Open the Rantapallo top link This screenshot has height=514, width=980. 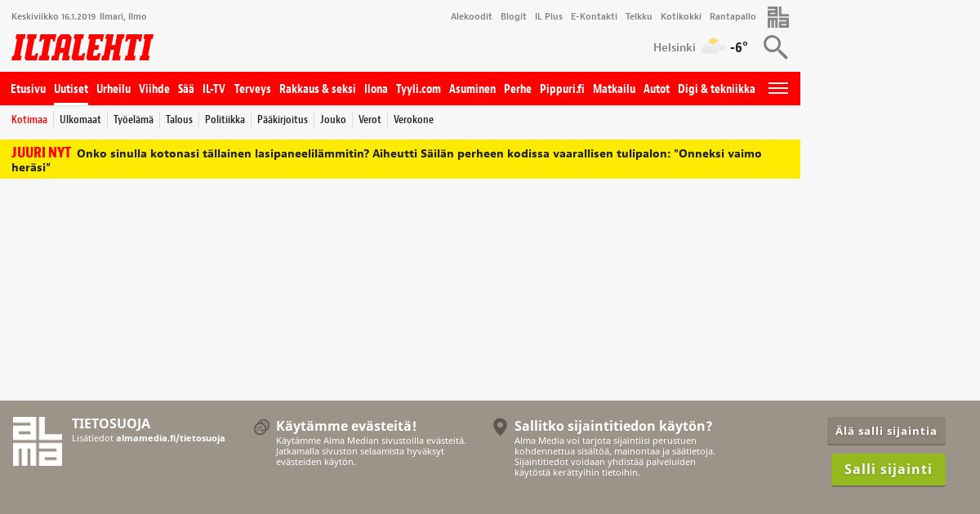[x=733, y=16]
